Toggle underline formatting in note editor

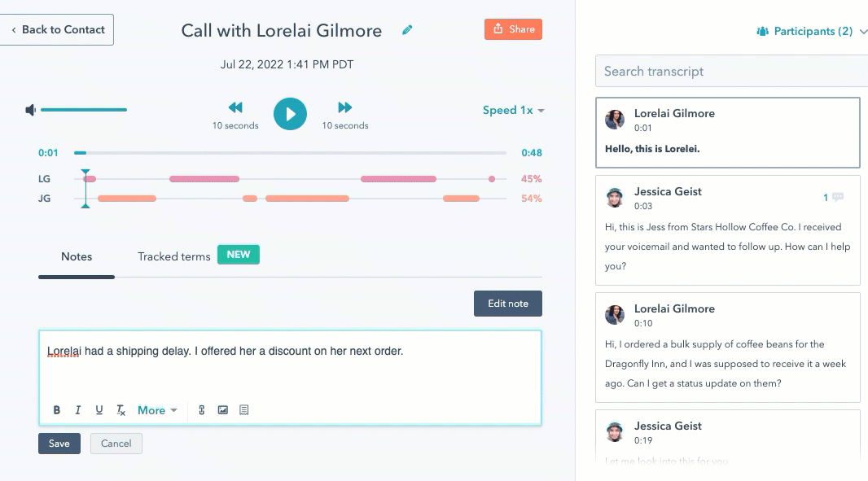point(99,410)
